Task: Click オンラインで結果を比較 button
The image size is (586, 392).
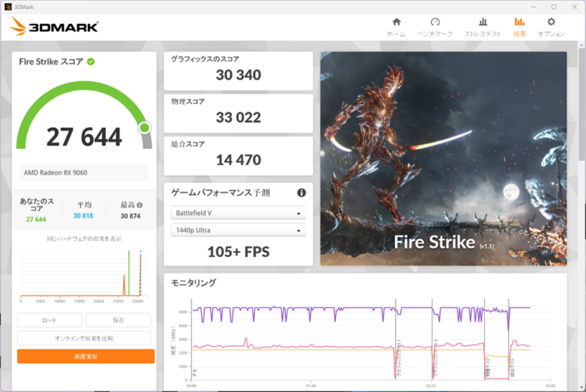Action: (86, 338)
